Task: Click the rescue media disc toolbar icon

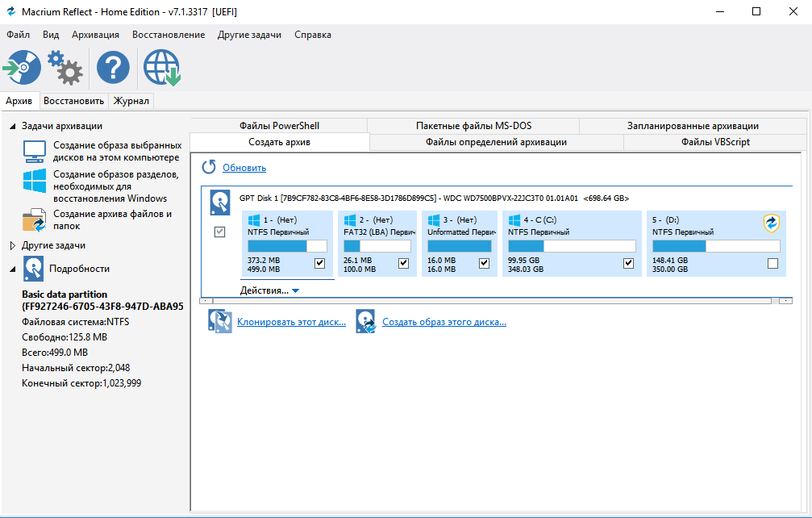Action: (22, 67)
